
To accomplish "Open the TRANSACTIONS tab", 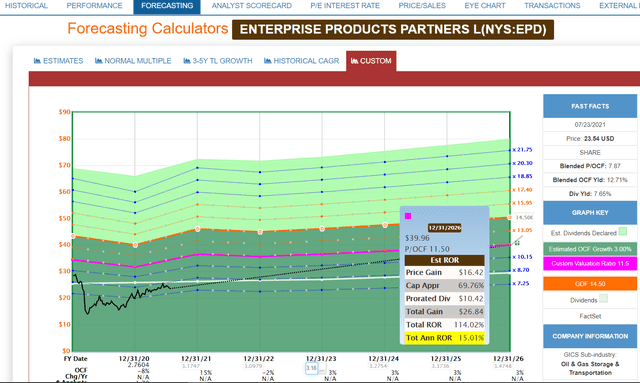I will pyautogui.click(x=552, y=6).
